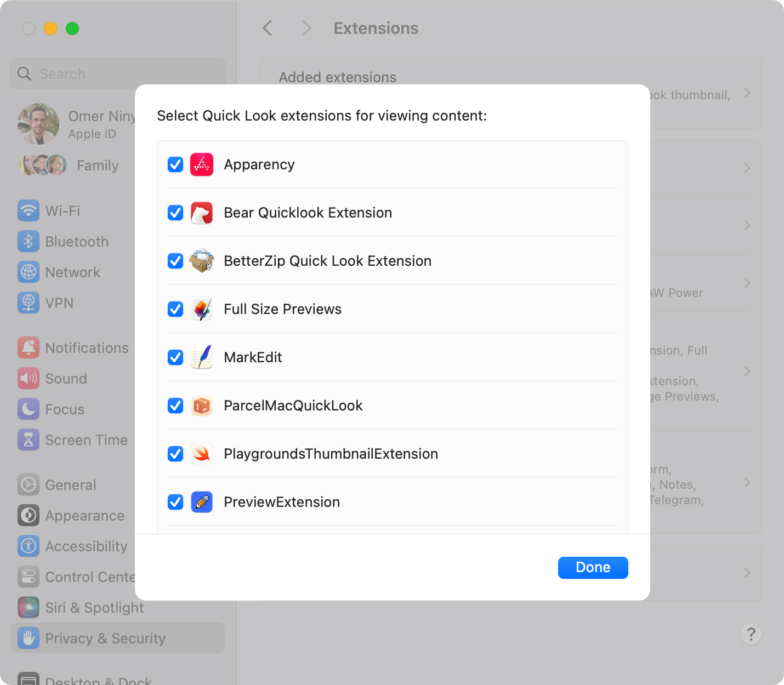The width and height of the screenshot is (784, 685).
Task: Disable the ParcelMacQuickLook checkbox
Action: (x=175, y=406)
